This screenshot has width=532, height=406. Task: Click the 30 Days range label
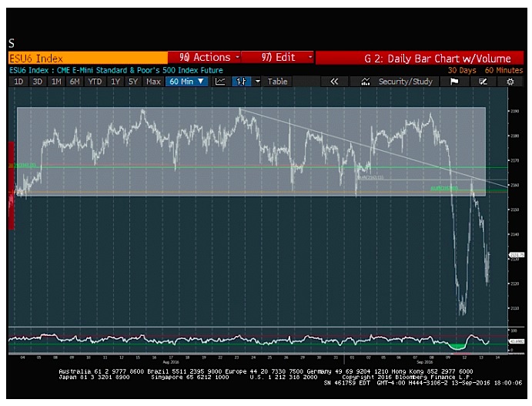(462, 70)
